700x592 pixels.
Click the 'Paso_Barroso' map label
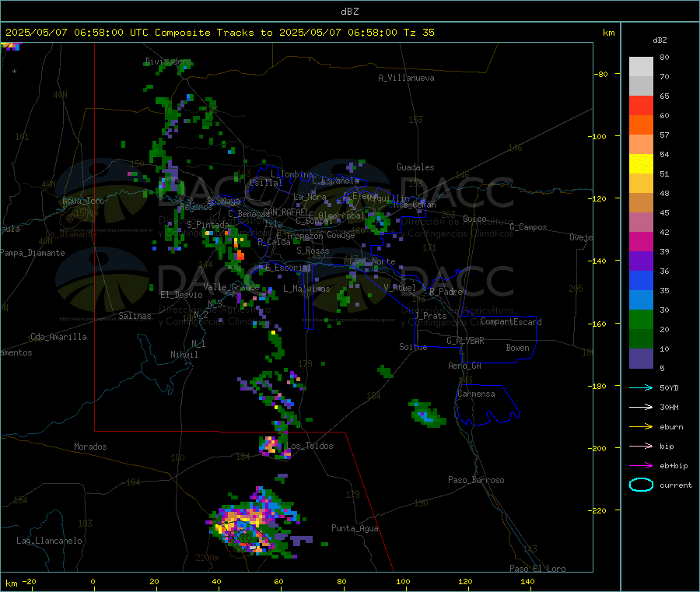pyautogui.click(x=476, y=480)
